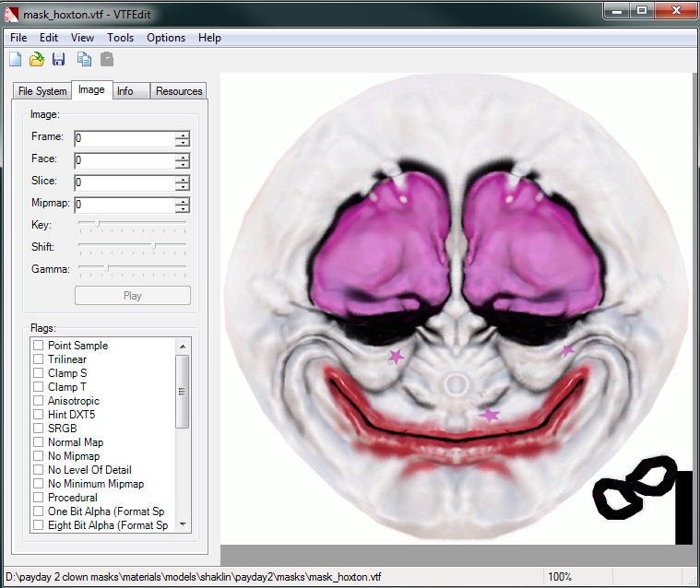
Task: Minimize the VTFEdit window
Action: pos(617,11)
